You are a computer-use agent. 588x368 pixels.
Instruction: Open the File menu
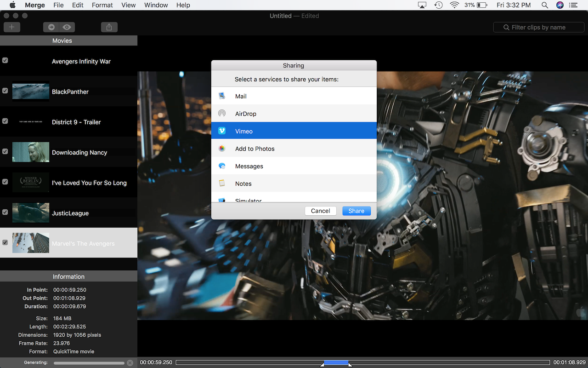[58, 5]
